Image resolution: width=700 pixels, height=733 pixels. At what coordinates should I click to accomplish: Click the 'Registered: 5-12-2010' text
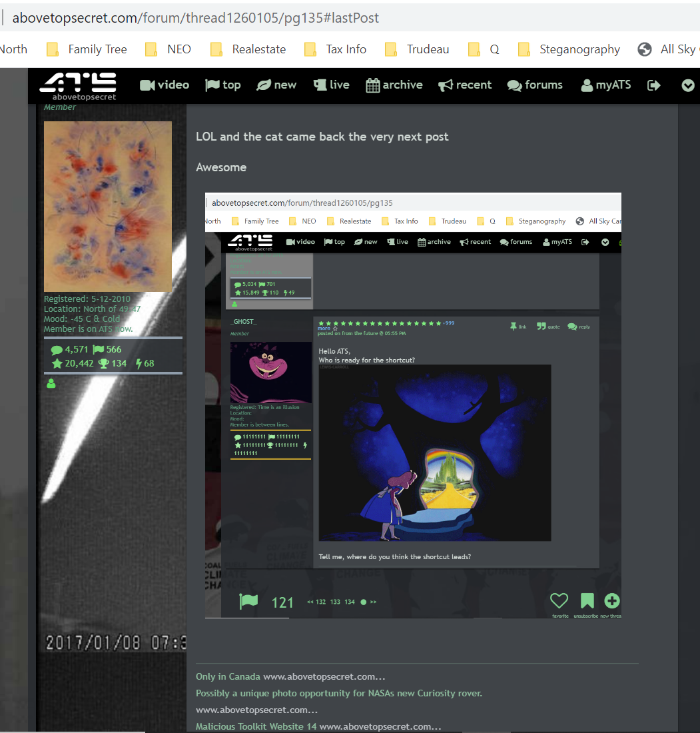pos(87,299)
